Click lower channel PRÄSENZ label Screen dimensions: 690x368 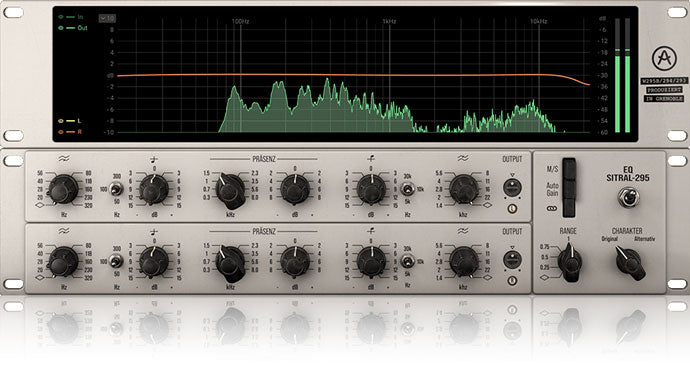(x=264, y=231)
